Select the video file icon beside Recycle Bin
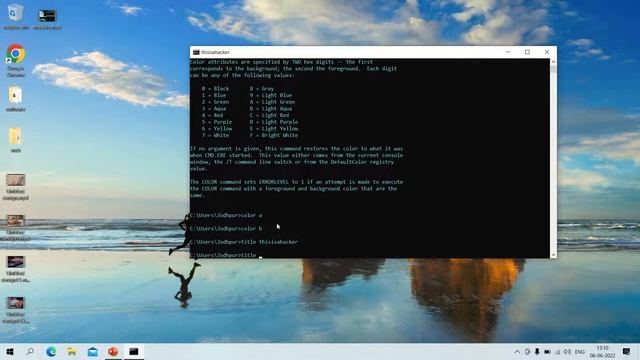This screenshot has width=640, height=360. pyautogui.click(x=47, y=19)
